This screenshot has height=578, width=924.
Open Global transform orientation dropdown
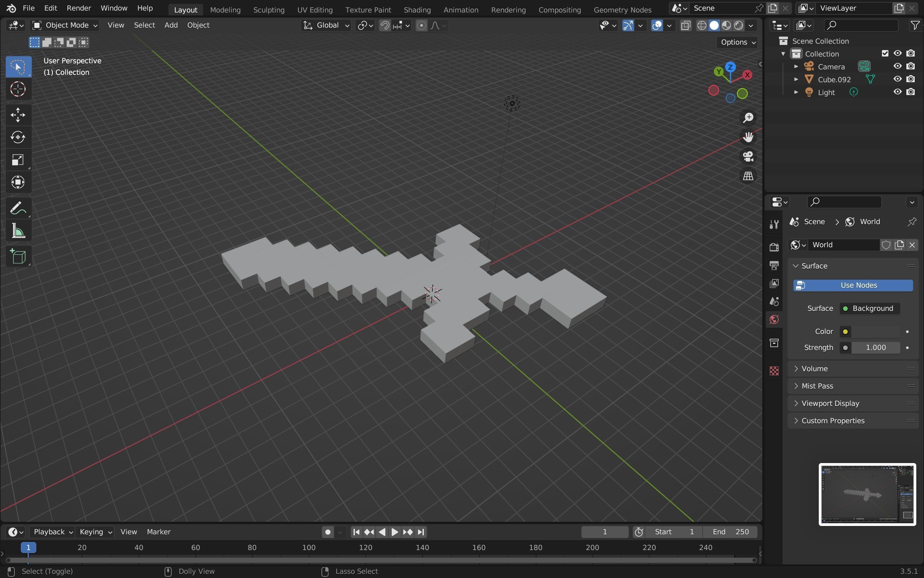(326, 25)
